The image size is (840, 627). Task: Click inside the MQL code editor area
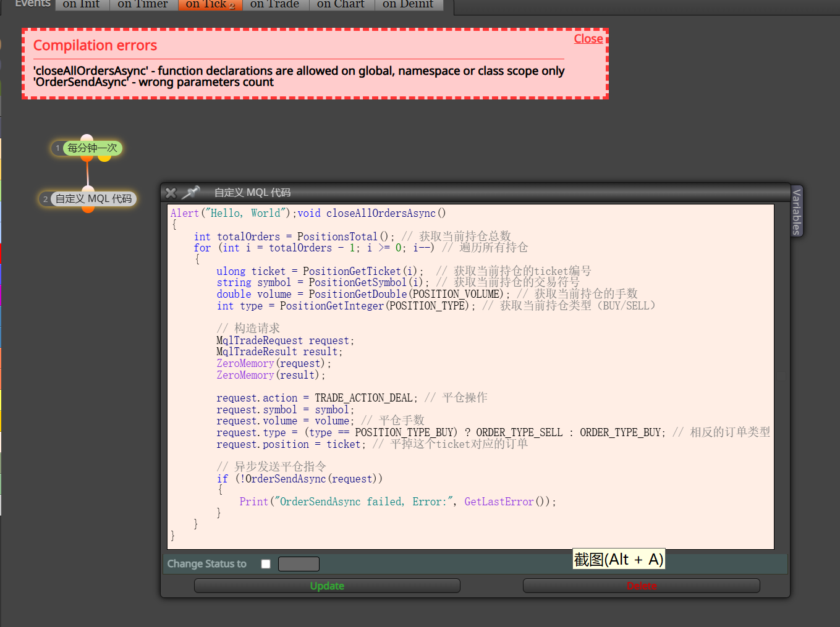(470, 377)
